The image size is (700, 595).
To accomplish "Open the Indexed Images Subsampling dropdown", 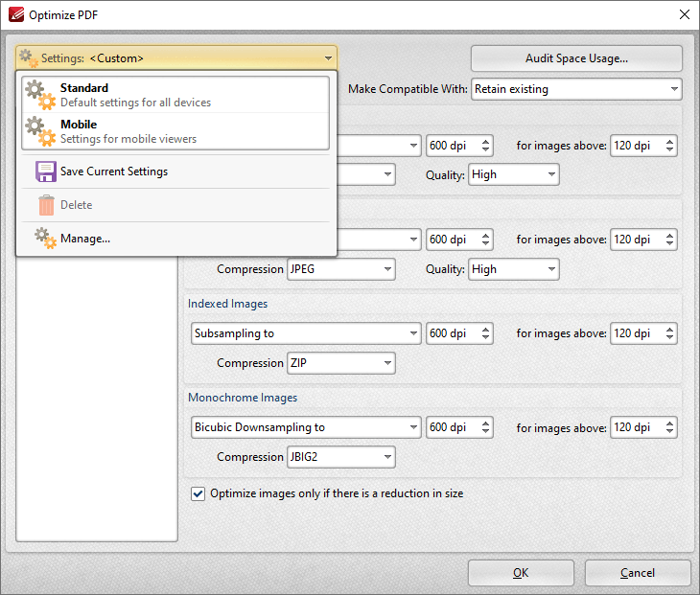I will pos(306,333).
